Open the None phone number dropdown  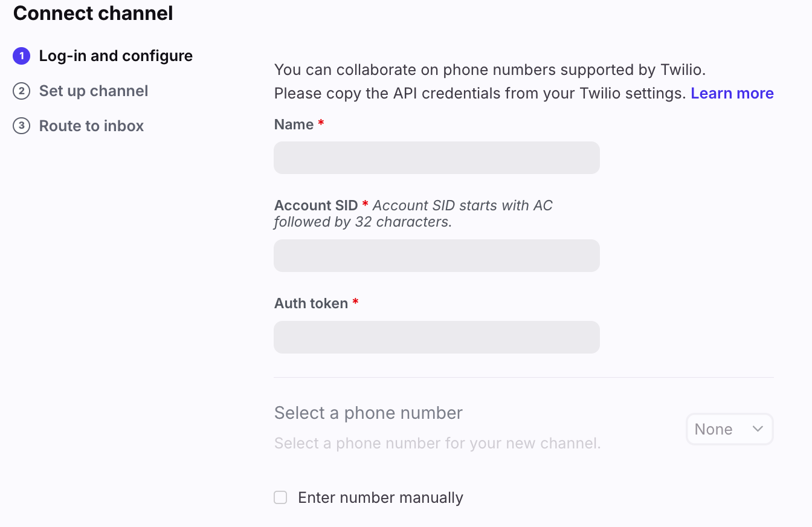click(729, 429)
